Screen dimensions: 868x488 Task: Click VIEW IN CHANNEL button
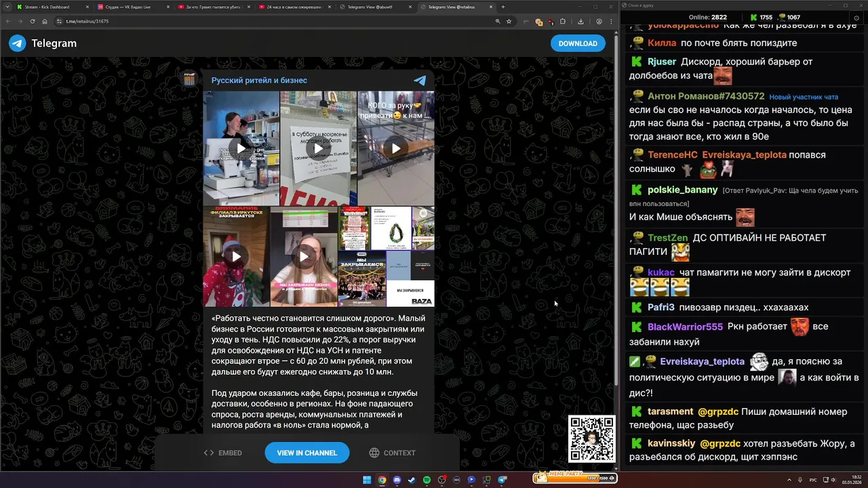pos(307,453)
